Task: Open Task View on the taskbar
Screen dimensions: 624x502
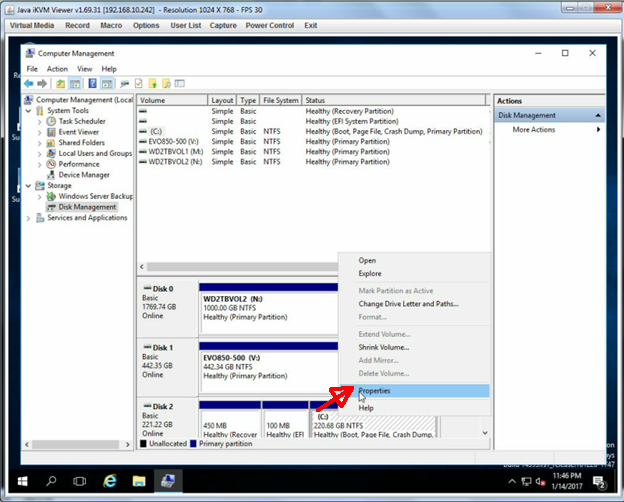Action: [x=80, y=481]
